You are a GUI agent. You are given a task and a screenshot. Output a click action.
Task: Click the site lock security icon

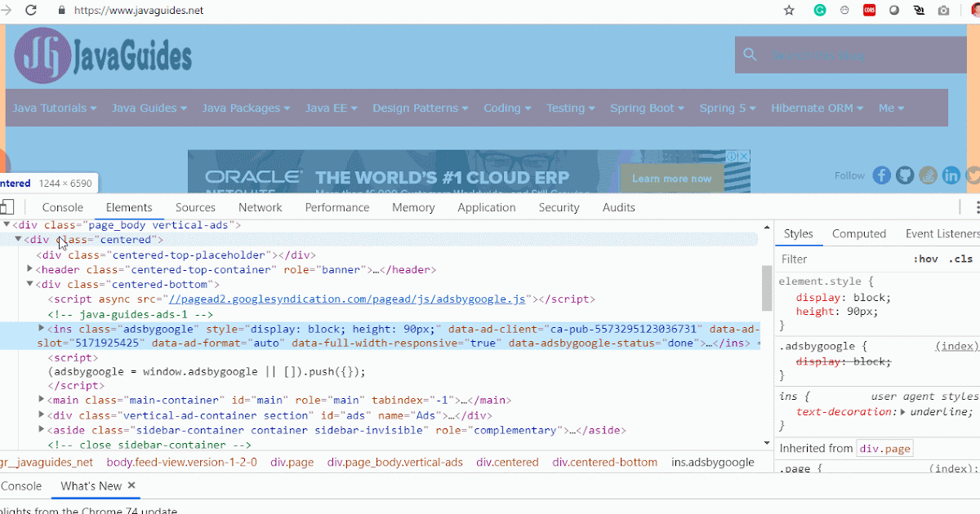(61, 11)
